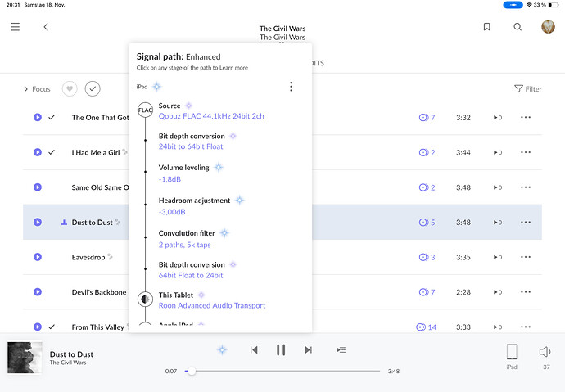Select the track title Eavesdrop
This screenshot has width=565, height=392.
pos(88,257)
